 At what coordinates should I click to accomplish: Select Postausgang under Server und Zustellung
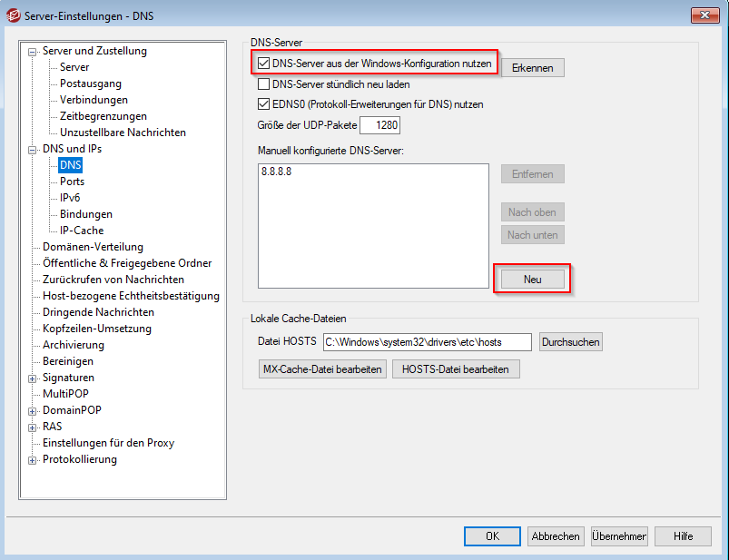pyautogui.click(x=91, y=84)
